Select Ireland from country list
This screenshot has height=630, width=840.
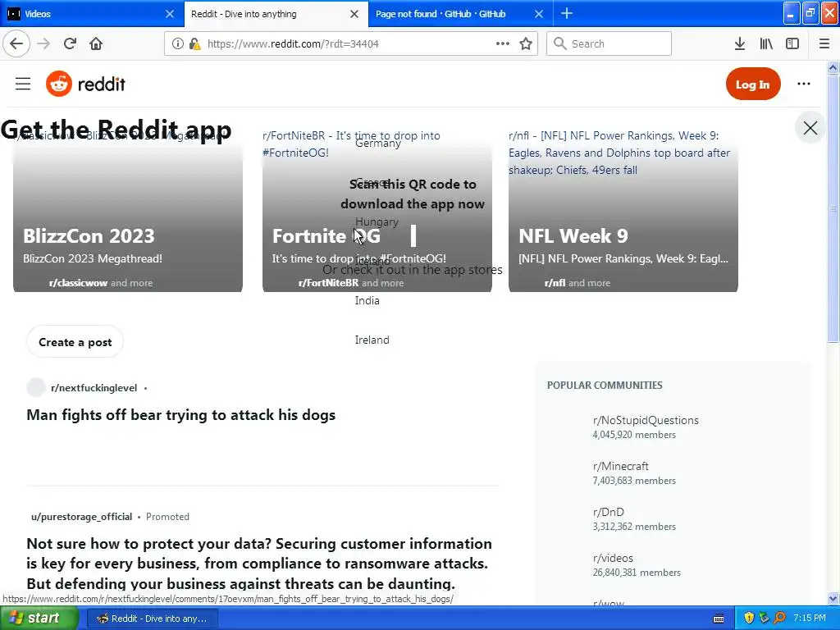click(x=372, y=340)
